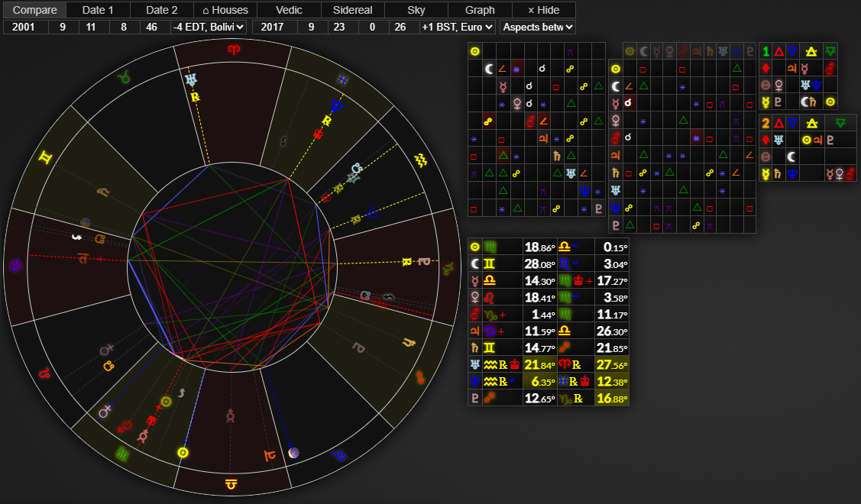Screen dimensions: 861x504
Task: Click the Libra sign at bottom of the wheel
Action: [x=231, y=483]
